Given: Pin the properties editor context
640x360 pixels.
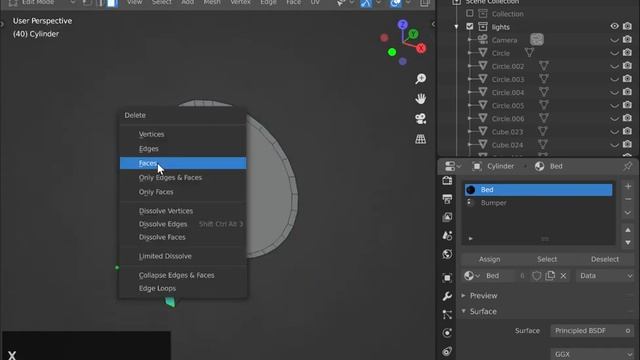Looking at the screenshot, I should (x=627, y=166).
